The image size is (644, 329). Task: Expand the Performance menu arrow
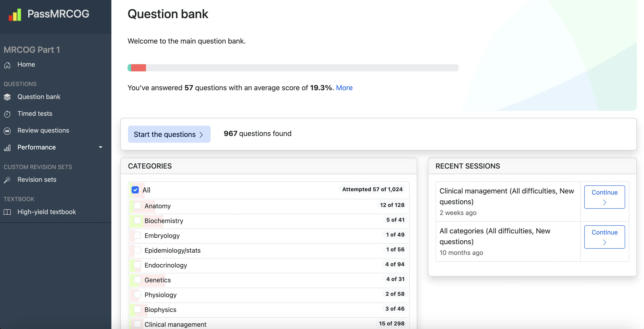pyautogui.click(x=101, y=147)
